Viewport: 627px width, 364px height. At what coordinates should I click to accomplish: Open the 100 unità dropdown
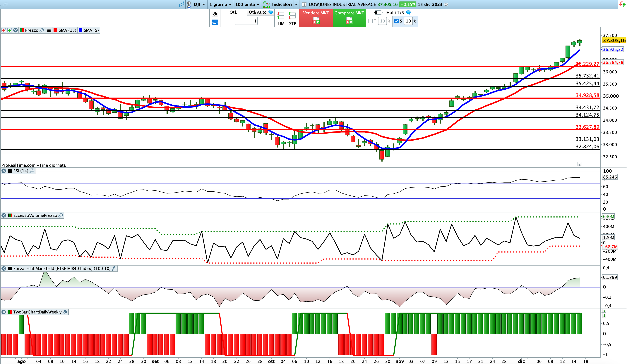[247, 4]
